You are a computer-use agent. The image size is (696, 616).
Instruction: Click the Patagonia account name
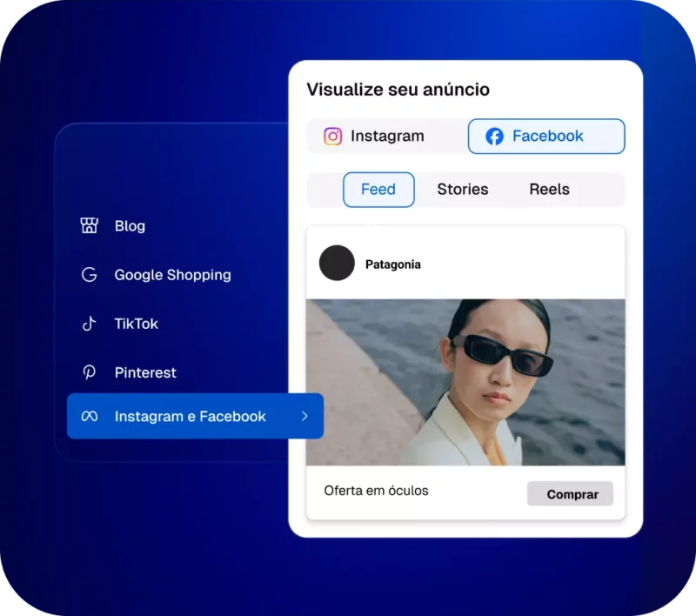392,264
